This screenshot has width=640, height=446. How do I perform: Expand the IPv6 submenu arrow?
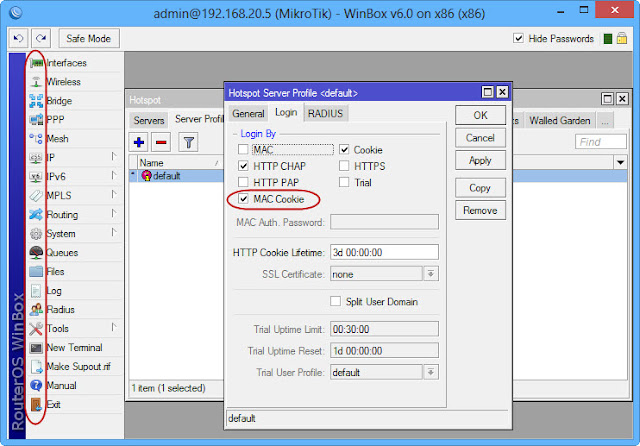(114, 175)
